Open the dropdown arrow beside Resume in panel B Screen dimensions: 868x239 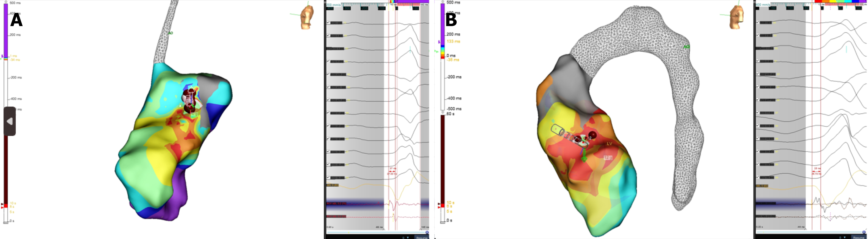[845, 237]
